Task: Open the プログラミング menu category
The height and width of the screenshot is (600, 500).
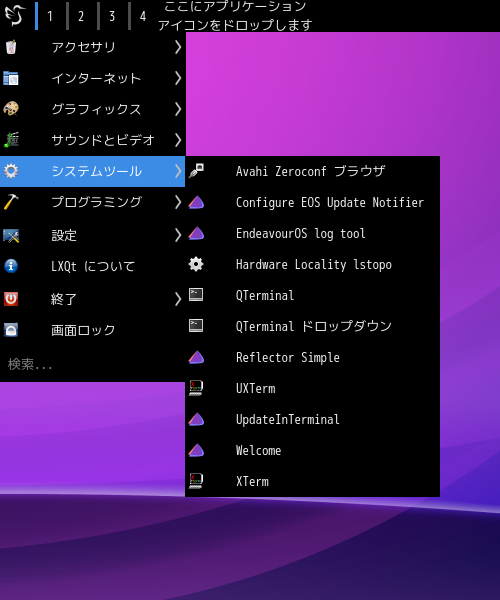Action: (x=93, y=202)
